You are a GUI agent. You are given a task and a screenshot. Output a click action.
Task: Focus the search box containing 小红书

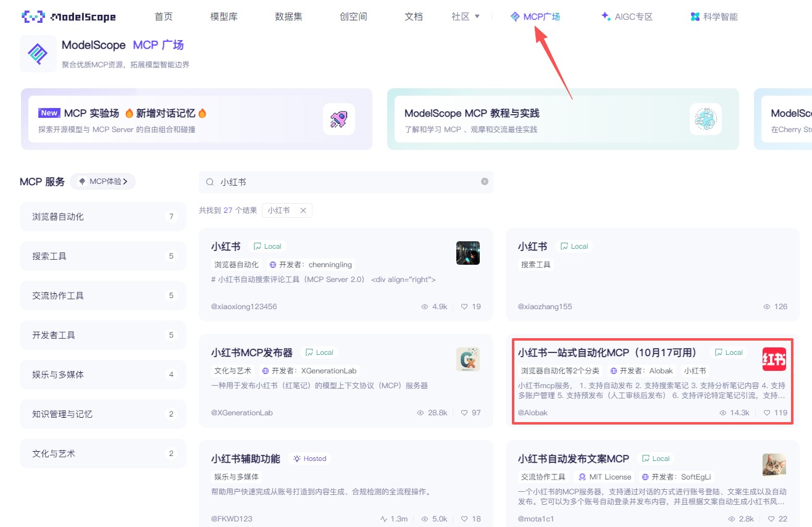tap(346, 182)
